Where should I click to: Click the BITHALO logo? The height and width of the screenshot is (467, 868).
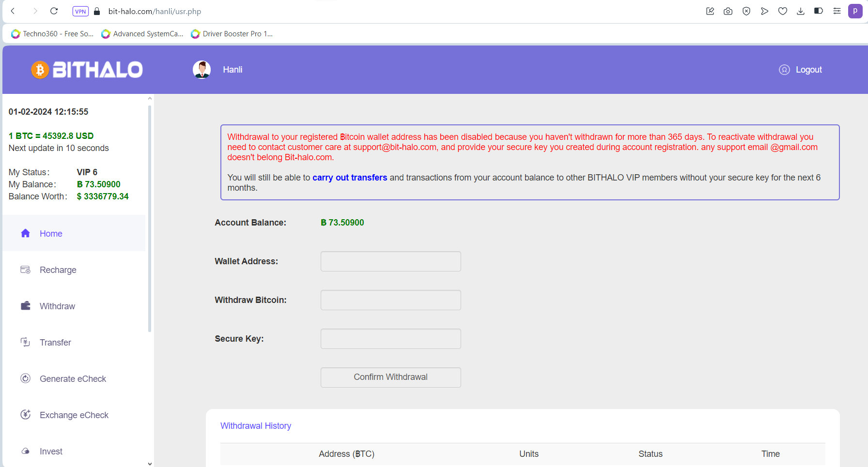pyautogui.click(x=87, y=70)
